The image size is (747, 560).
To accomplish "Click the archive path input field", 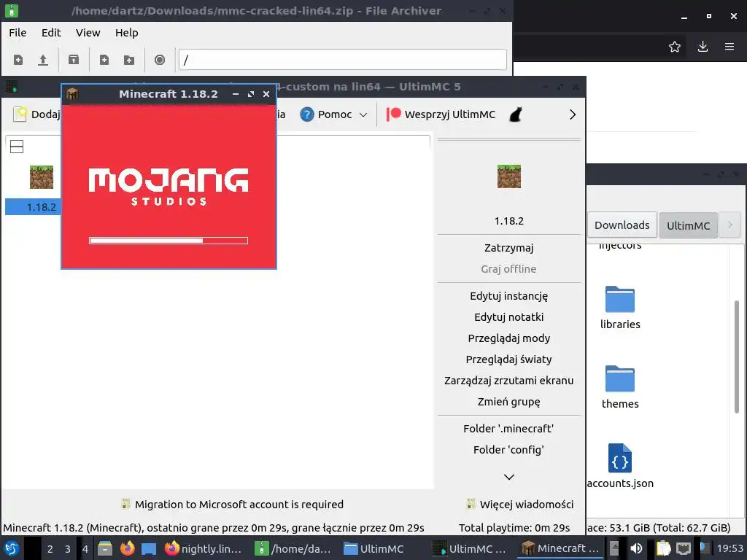I will tap(343, 60).
